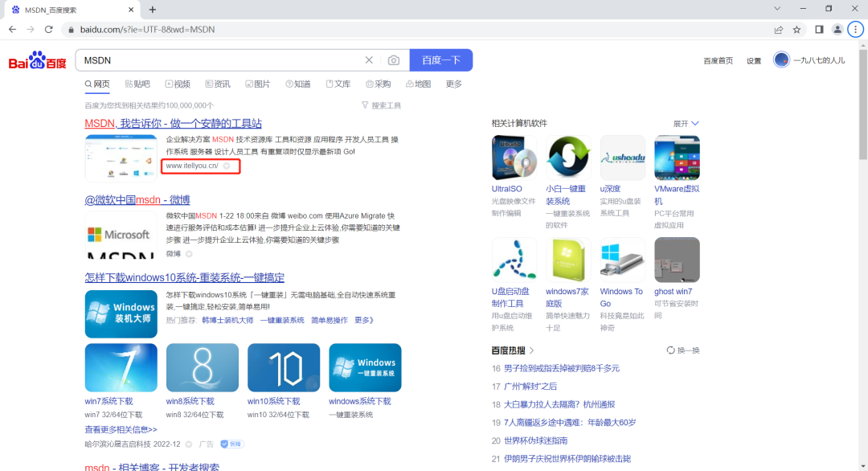Expand related software with 展开
This screenshot has width=868, height=471.
pos(686,124)
